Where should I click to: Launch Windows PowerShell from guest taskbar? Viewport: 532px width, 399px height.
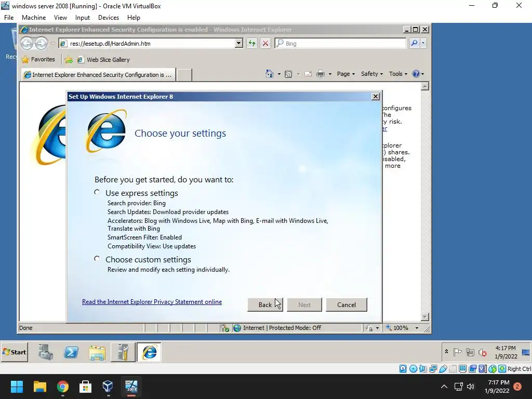pyautogui.click(x=71, y=352)
